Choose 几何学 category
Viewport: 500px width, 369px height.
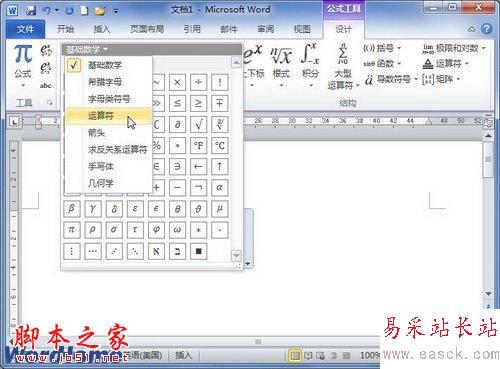click(109, 183)
